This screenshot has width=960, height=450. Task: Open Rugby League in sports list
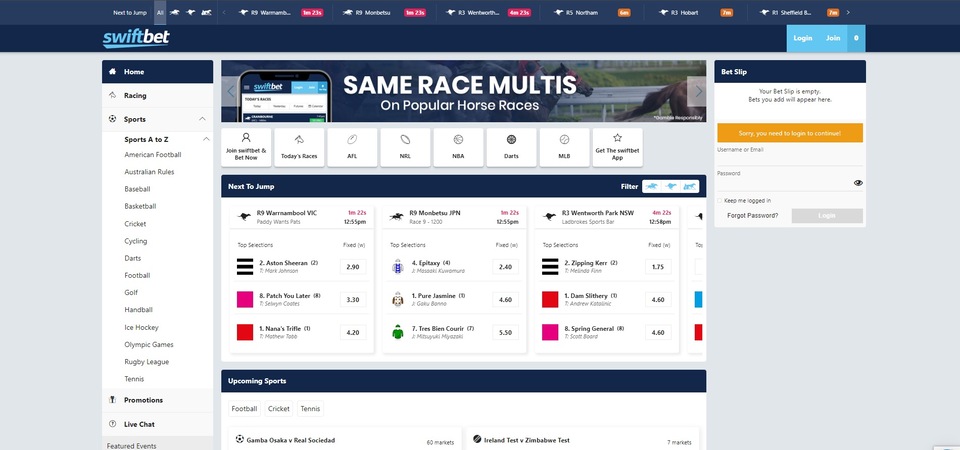(147, 362)
